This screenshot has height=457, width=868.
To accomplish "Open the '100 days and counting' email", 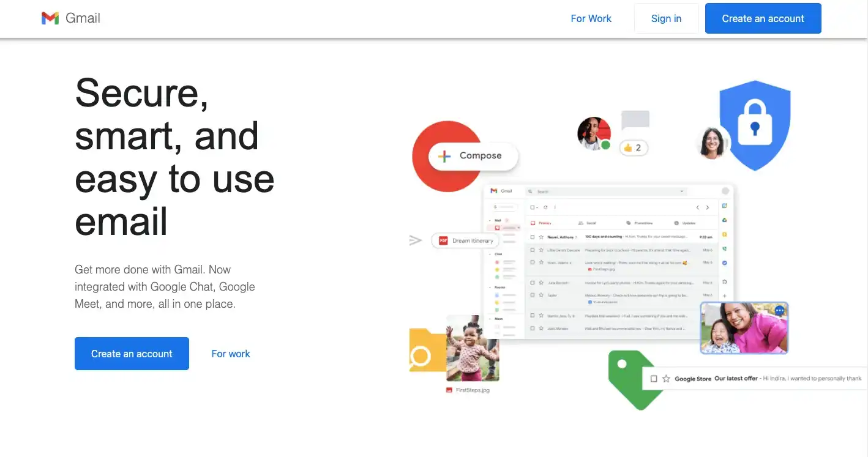I will coord(604,237).
